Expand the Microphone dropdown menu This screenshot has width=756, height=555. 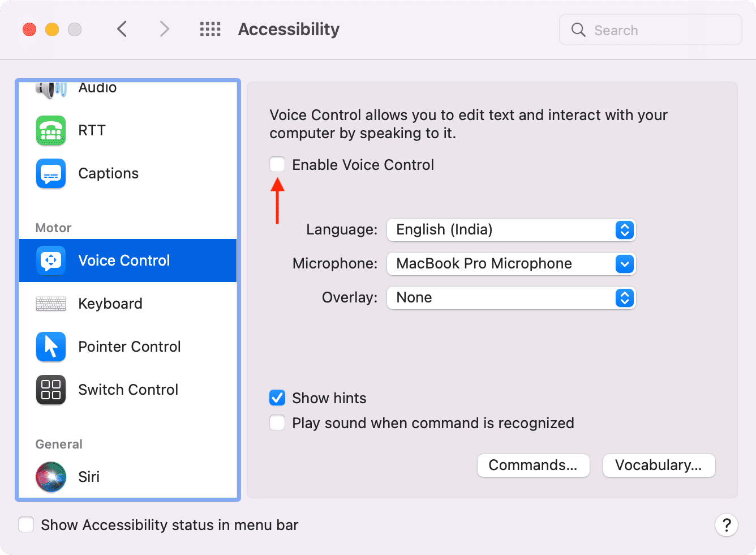pyautogui.click(x=511, y=264)
